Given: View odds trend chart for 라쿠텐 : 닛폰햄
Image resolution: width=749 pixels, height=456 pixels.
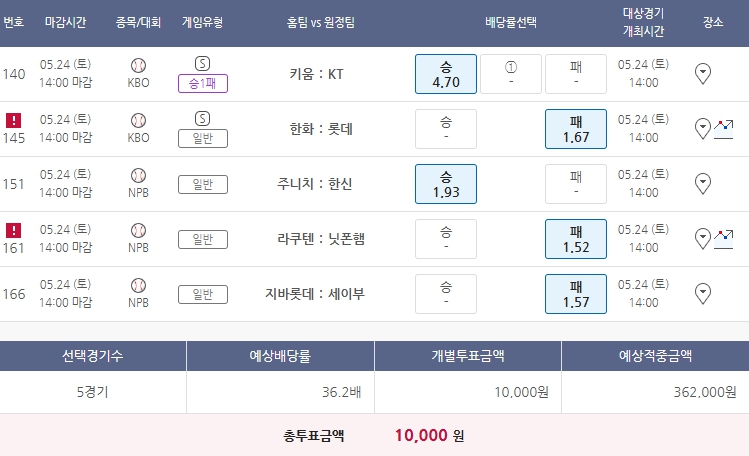Looking at the screenshot, I should 724,238.
